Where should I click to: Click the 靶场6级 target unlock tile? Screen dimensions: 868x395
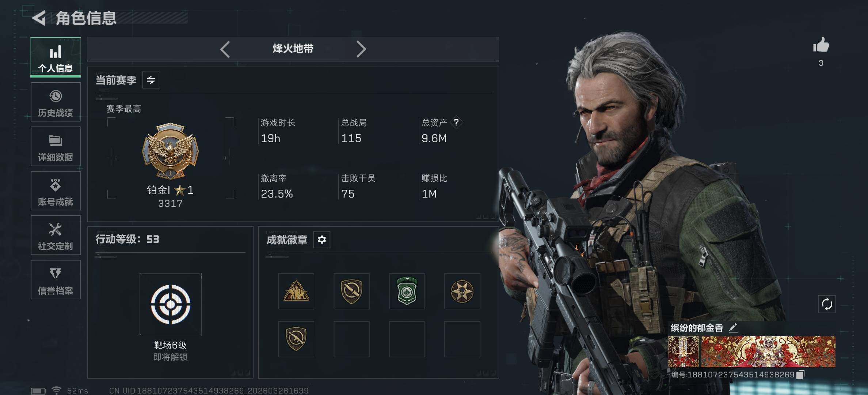pos(170,304)
